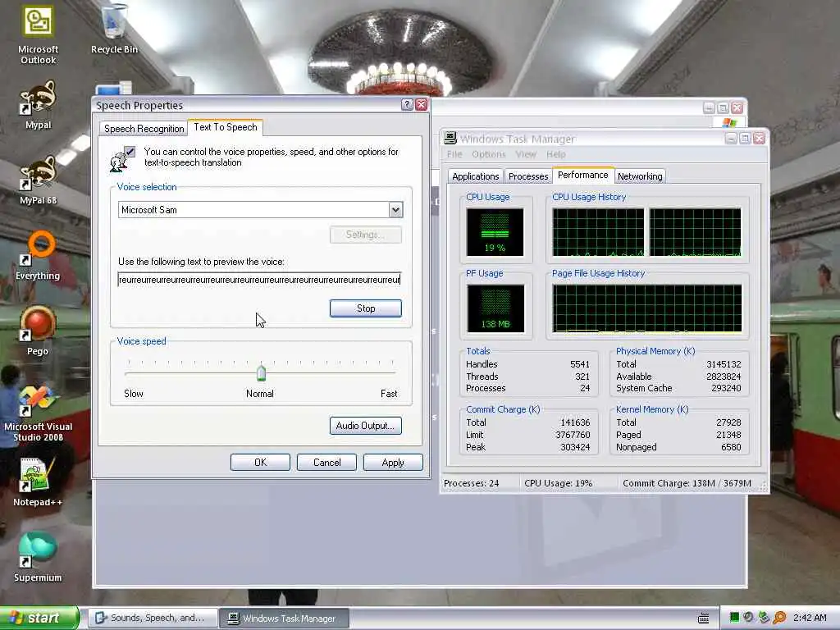Click the orange Everything search tray icon

pos(779,618)
